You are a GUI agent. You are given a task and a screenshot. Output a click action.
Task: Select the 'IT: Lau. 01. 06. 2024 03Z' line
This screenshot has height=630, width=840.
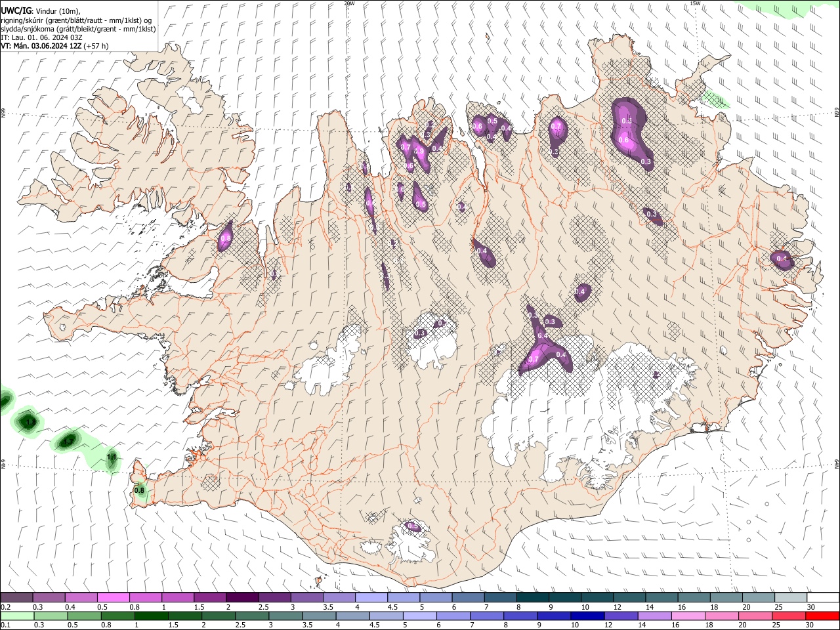[x=41, y=37]
